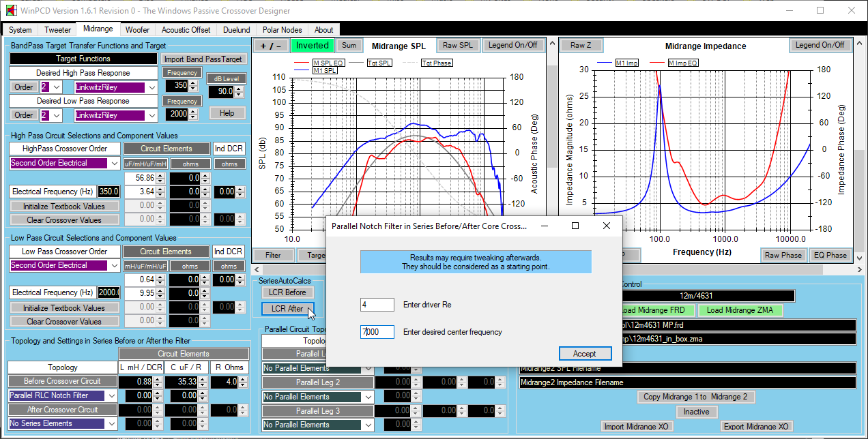Click the LCR Before button

[x=287, y=292]
